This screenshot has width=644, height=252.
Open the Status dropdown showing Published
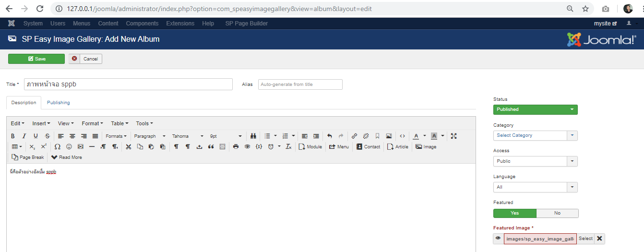point(535,109)
